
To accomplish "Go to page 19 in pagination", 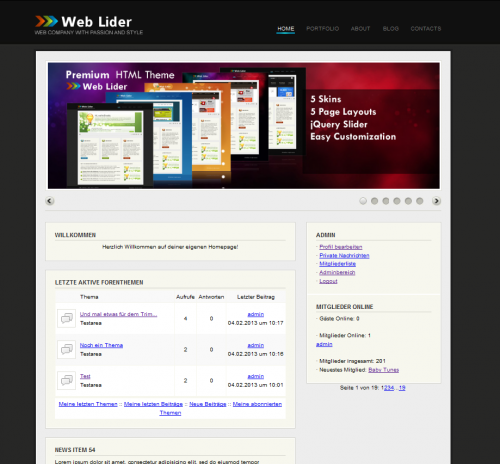I will click(x=402, y=388).
